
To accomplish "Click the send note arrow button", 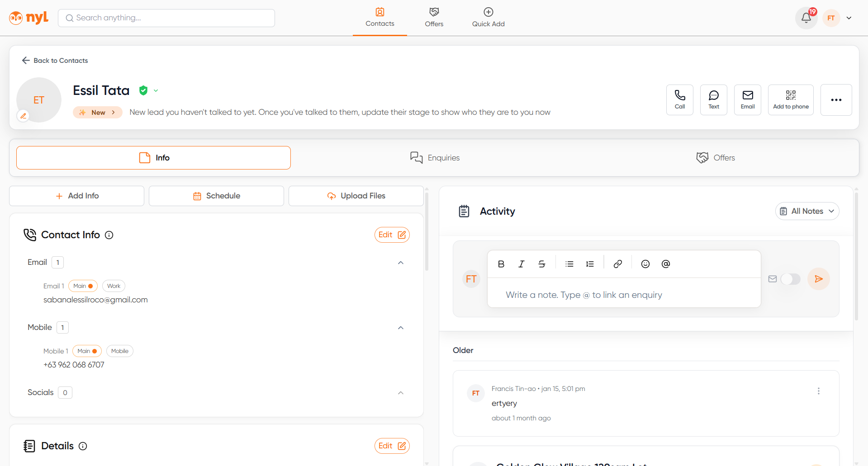I will coord(818,279).
